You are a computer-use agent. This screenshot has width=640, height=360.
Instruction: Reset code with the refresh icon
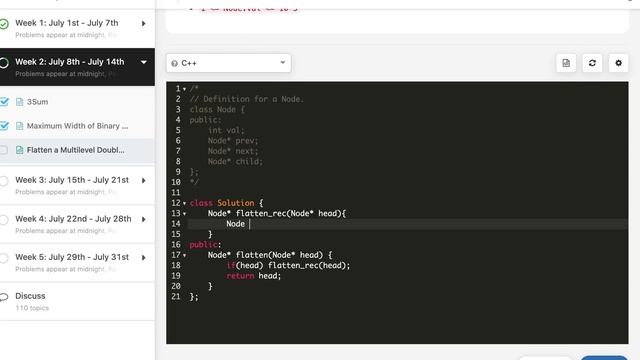click(592, 63)
